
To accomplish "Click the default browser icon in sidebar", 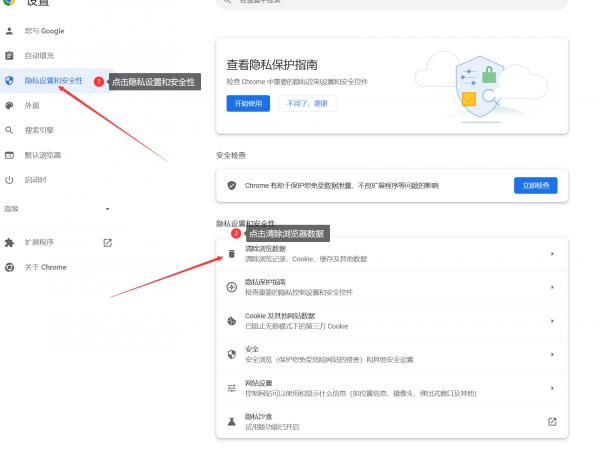I will pos(10,155).
